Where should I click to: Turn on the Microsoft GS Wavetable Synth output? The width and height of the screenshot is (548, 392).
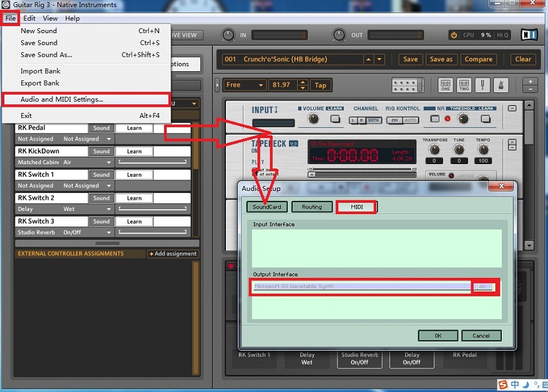[483, 287]
